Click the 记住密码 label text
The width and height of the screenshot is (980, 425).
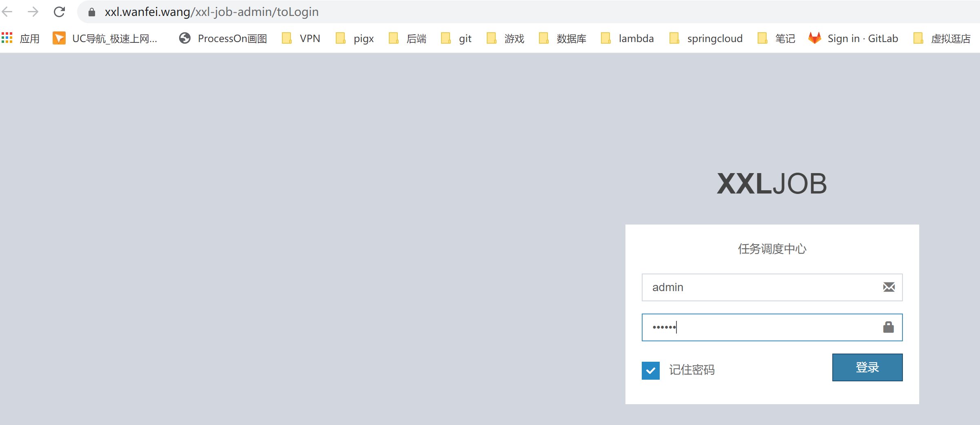[692, 370]
